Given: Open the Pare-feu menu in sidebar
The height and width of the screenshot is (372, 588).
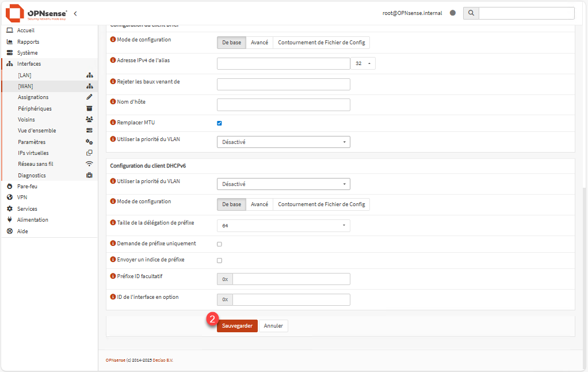Looking at the screenshot, I should (x=27, y=187).
